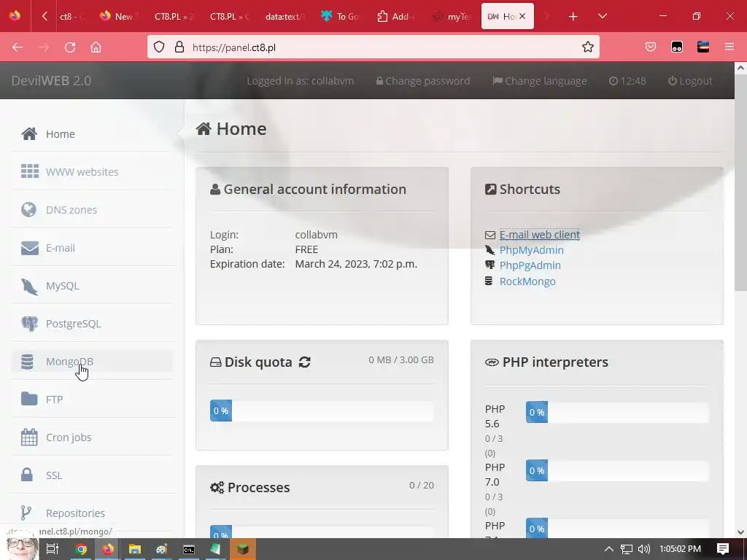Open the PostgreSQL section

93,323
